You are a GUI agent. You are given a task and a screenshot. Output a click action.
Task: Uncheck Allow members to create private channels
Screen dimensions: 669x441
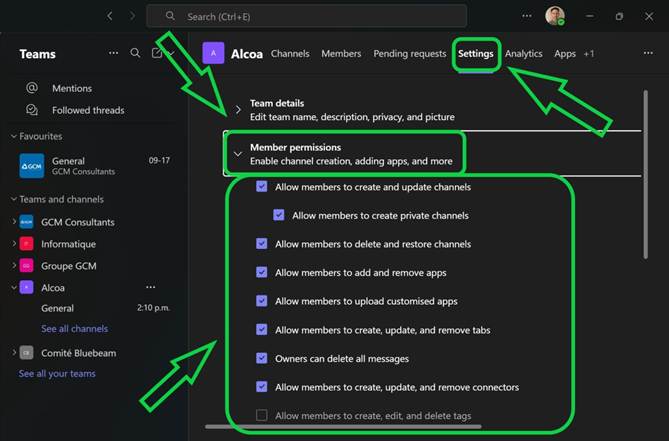(279, 215)
